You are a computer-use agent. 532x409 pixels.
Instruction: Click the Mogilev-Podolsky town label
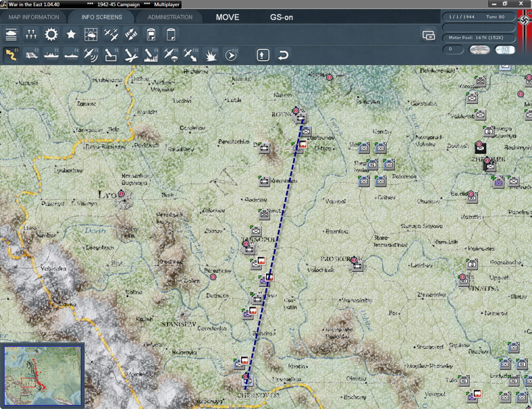pyautogui.click(x=430, y=366)
